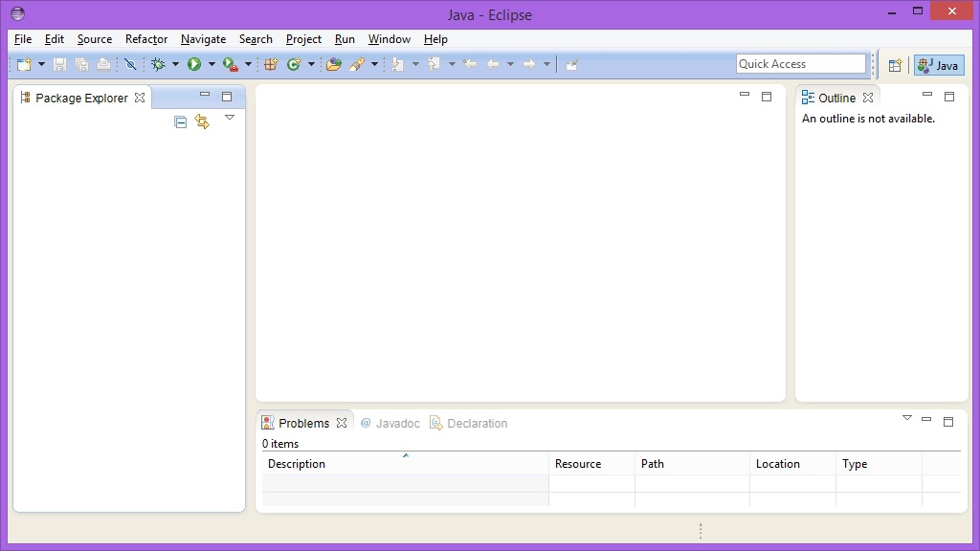This screenshot has height=551, width=980.
Task: Click the New file wizard icon
Action: [x=24, y=64]
